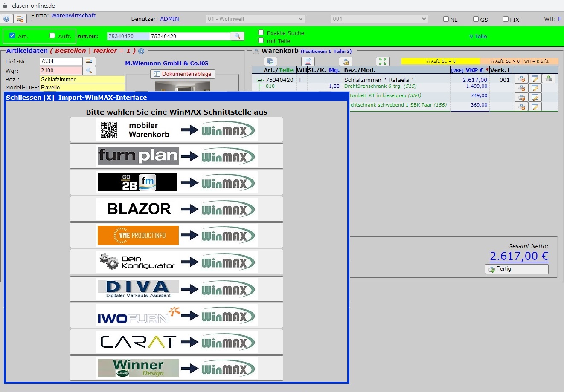This screenshot has width=564, height=392.
Task: Click basket remove icon in Schlafzimmer Rafaela row
Action: point(521,79)
